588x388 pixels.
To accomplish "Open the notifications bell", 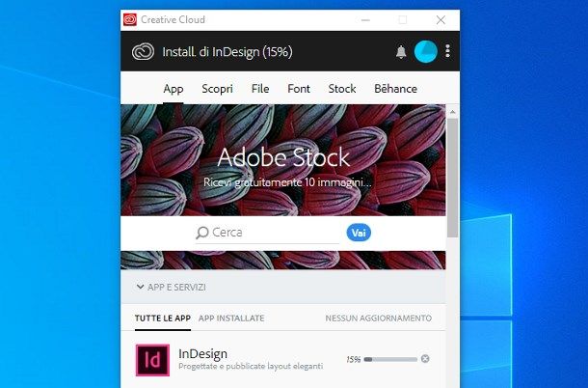I will (401, 51).
